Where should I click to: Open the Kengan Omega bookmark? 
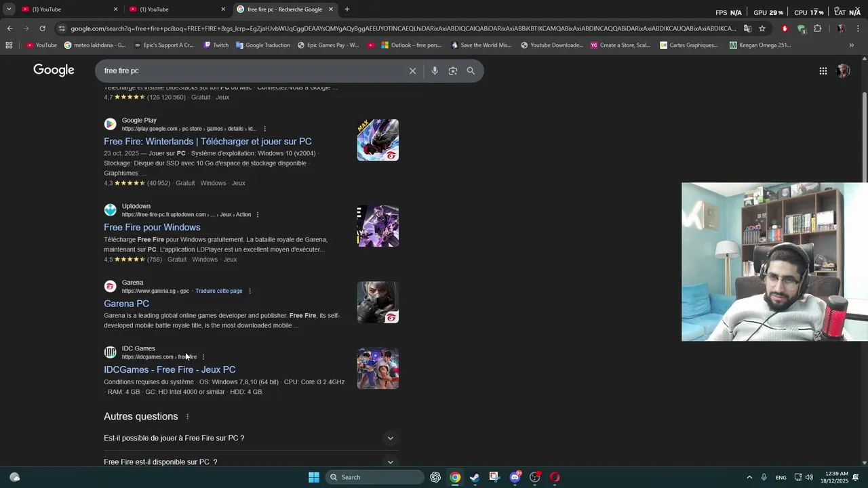coord(760,45)
